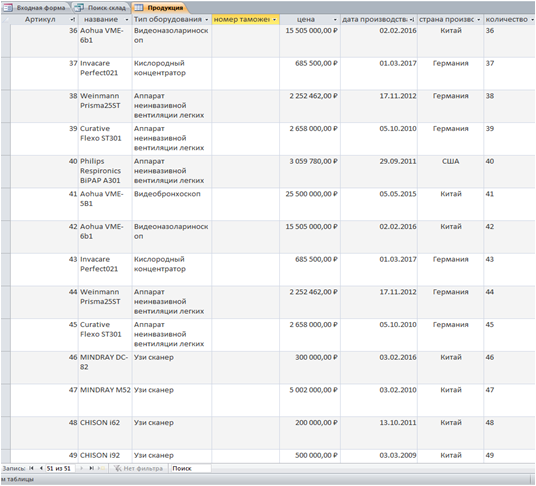Click the name cell 'Philips Respironics BiPAP A301'

click(105, 171)
